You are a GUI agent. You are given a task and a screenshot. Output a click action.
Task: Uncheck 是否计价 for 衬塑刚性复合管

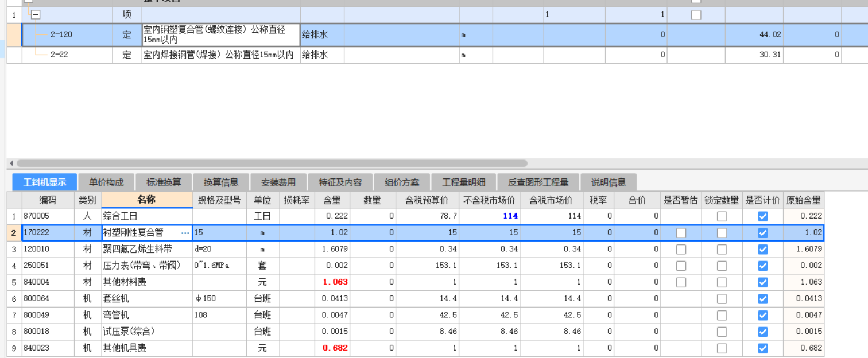coord(762,233)
